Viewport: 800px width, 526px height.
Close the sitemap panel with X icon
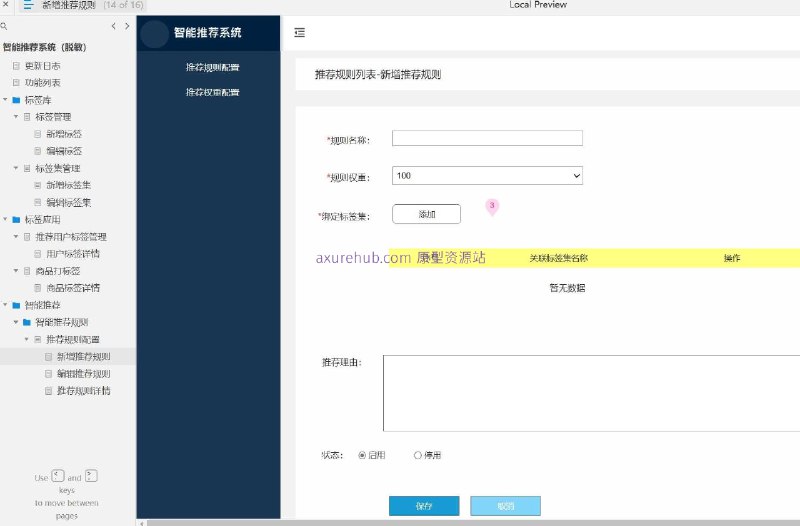(5, 4)
